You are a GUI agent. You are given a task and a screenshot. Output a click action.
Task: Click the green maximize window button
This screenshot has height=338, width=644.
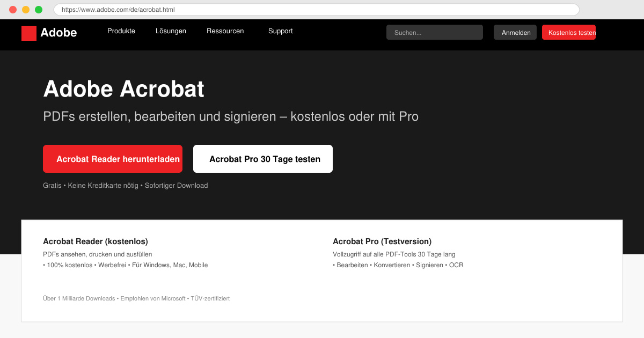point(39,10)
